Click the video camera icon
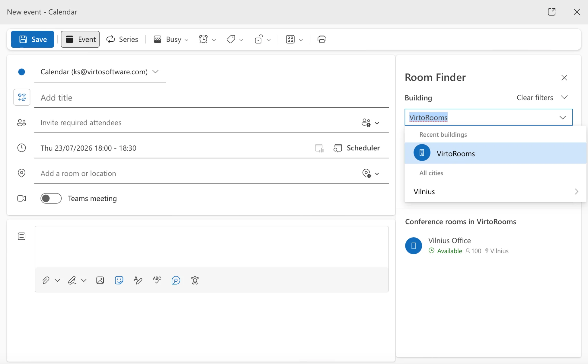This screenshot has height=364, width=588. tap(22, 198)
